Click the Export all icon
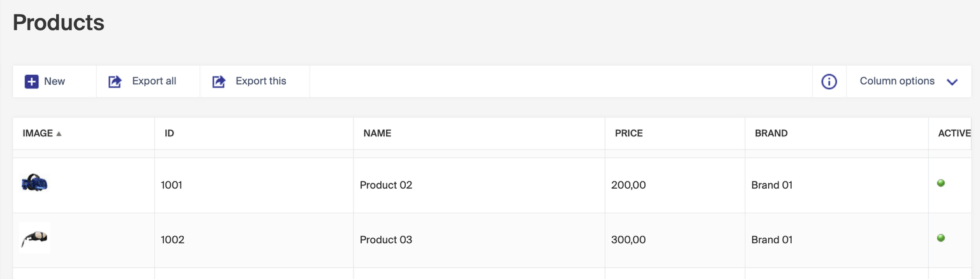 coord(115,82)
